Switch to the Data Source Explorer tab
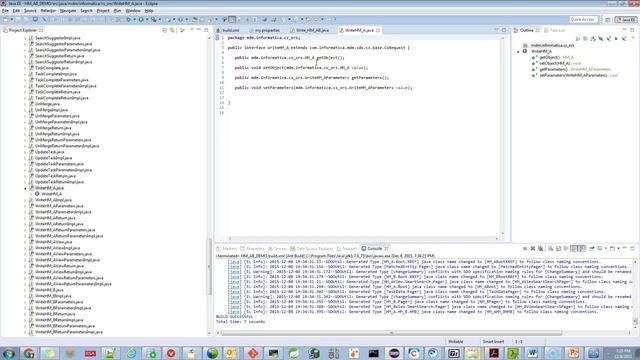The height and width of the screenshot is (360, 640). point(314,249)
